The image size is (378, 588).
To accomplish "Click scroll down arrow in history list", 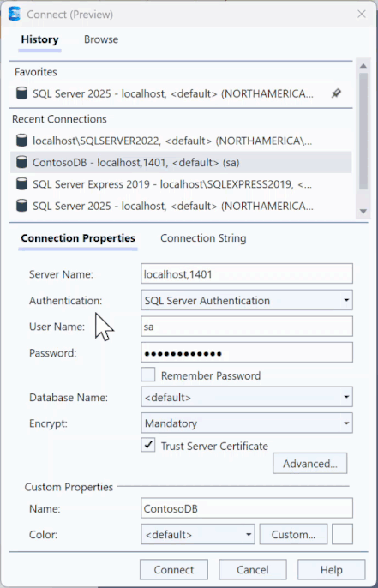I will tap(363, 212).
